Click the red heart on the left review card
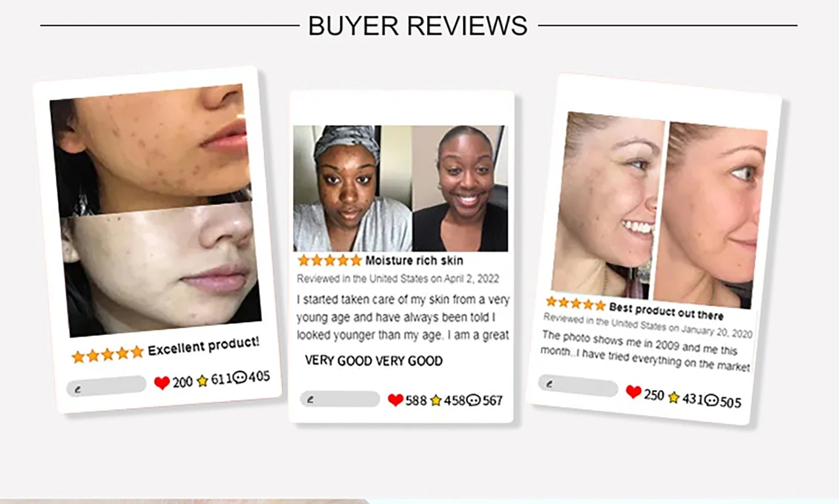The height and width of the screenshot is (504, 839). coord(162,383)
